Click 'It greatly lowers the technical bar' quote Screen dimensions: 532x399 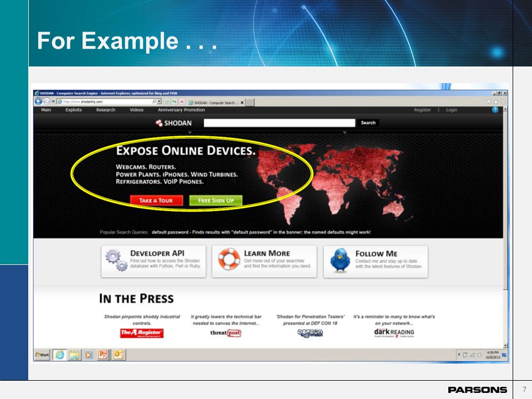(226, 320)
